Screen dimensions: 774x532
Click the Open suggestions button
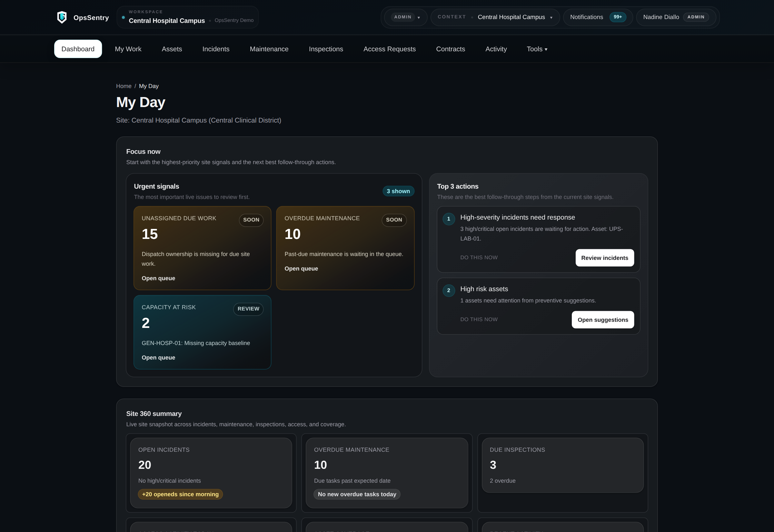603,320
